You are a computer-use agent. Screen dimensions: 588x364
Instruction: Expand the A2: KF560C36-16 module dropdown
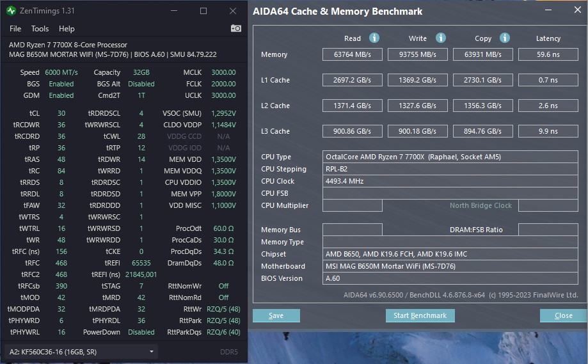coord(81,352)
